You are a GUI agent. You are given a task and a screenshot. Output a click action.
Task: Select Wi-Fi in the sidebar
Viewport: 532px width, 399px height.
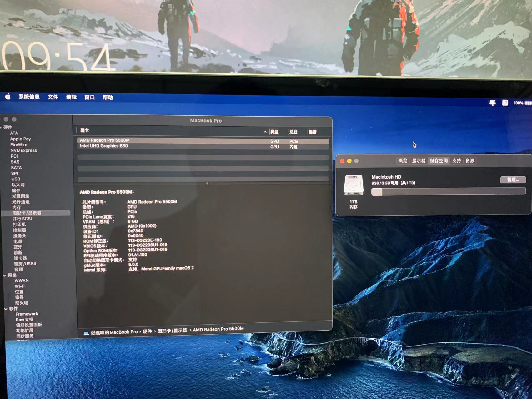pyautogui.click(x=20, y=286)
